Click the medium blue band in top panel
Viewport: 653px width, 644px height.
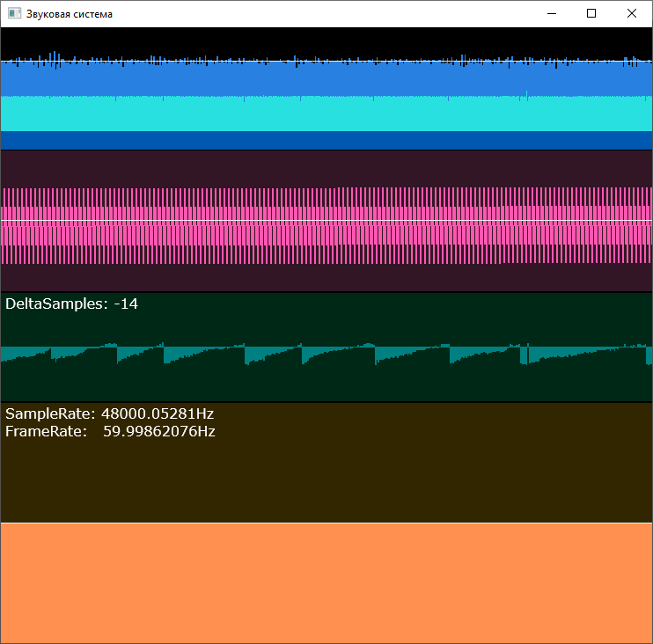click(326, 79)
